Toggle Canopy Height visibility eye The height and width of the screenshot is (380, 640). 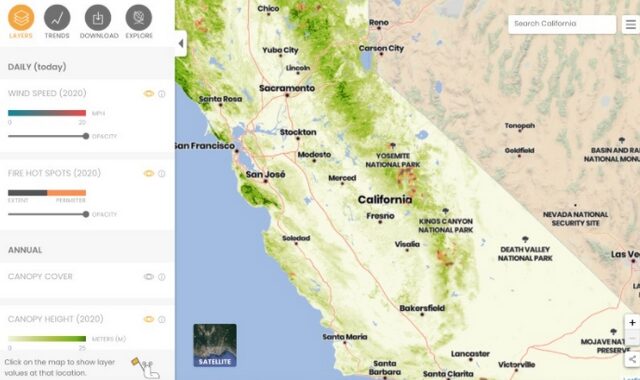149,319
